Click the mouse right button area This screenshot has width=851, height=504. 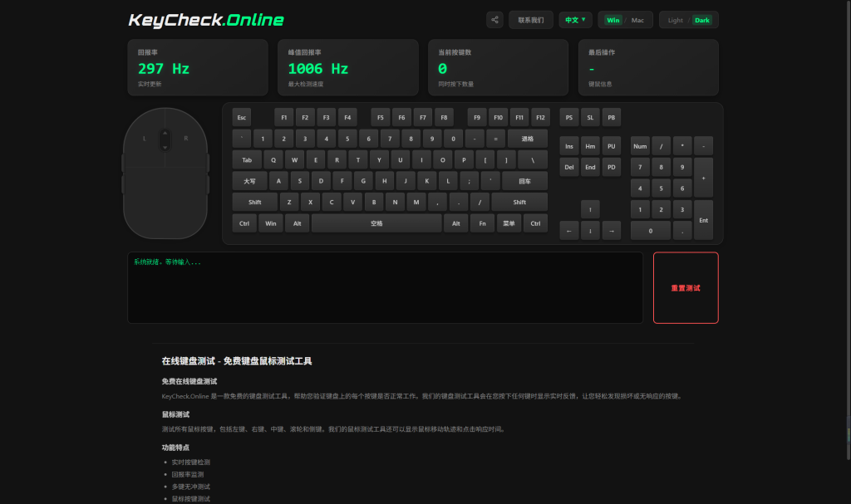click(185, 139)
